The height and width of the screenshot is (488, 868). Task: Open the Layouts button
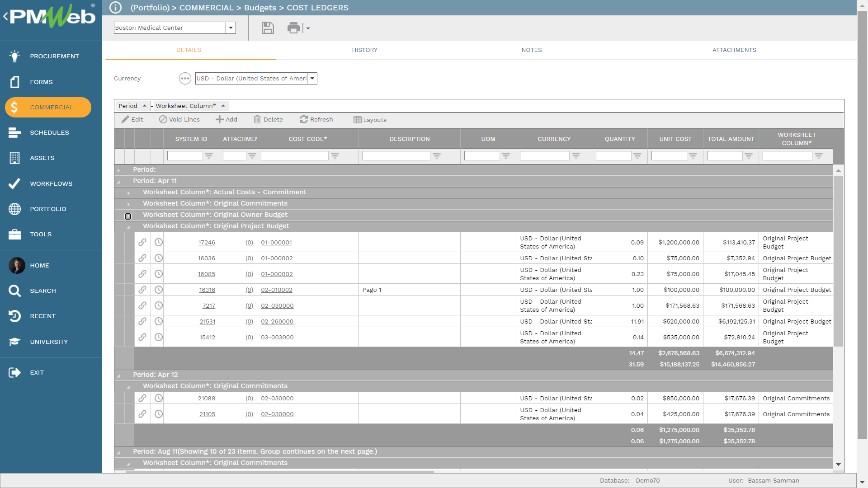[x=370, y=120]
